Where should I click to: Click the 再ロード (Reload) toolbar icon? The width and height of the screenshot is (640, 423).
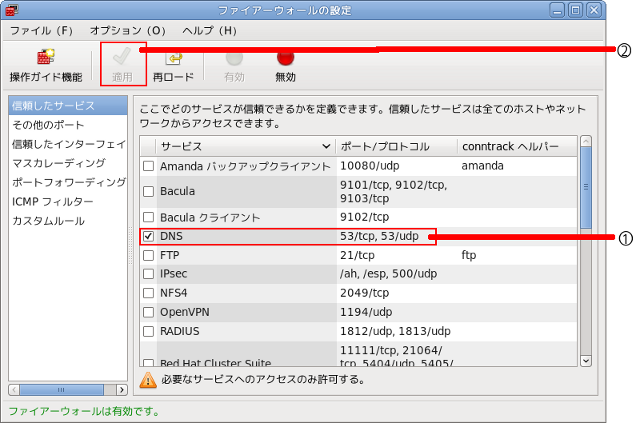(172, 58)
